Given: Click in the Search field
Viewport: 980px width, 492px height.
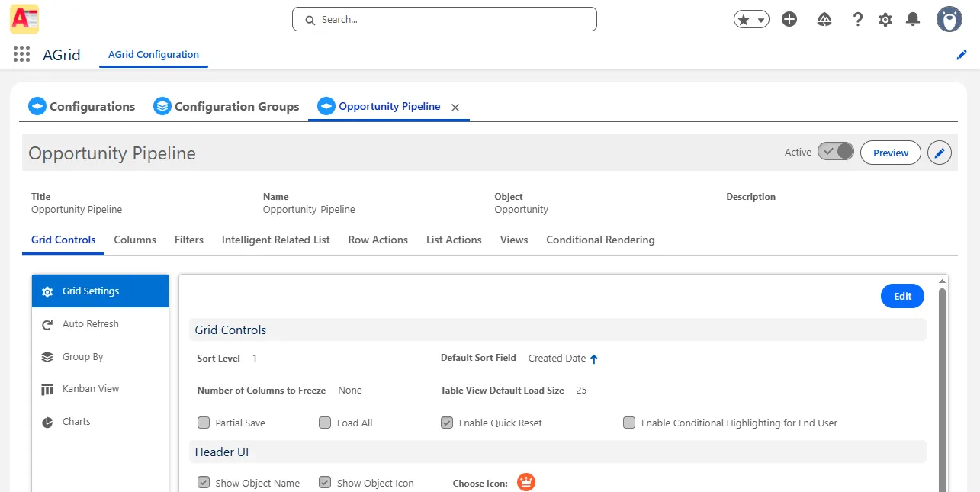Looking at the screenshot, I should click(x=445, y=20).
